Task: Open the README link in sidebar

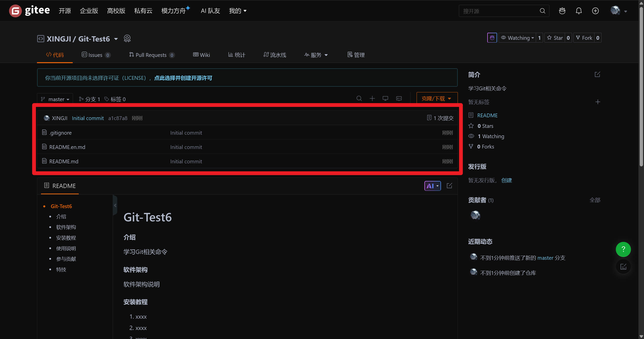Action: coord(487,115)
